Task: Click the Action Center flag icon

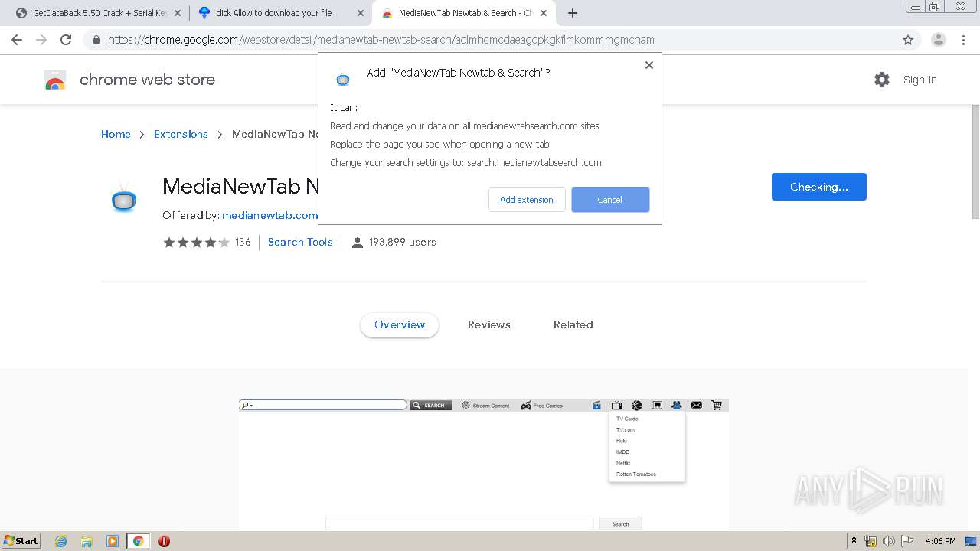Action: click(x=907, y=541)
